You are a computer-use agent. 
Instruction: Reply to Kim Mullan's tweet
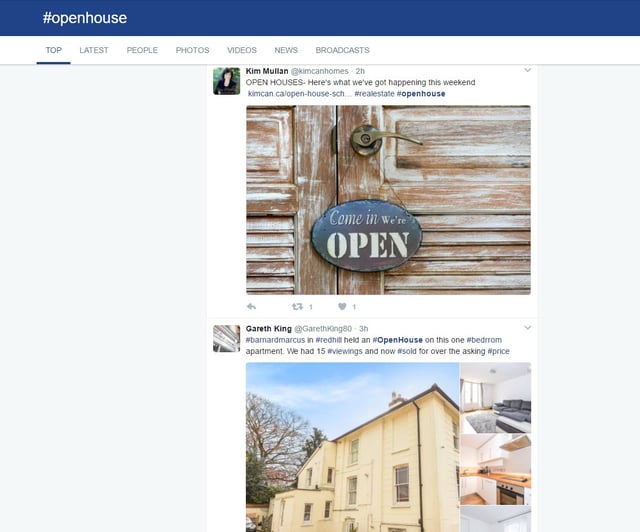point(251,307)
